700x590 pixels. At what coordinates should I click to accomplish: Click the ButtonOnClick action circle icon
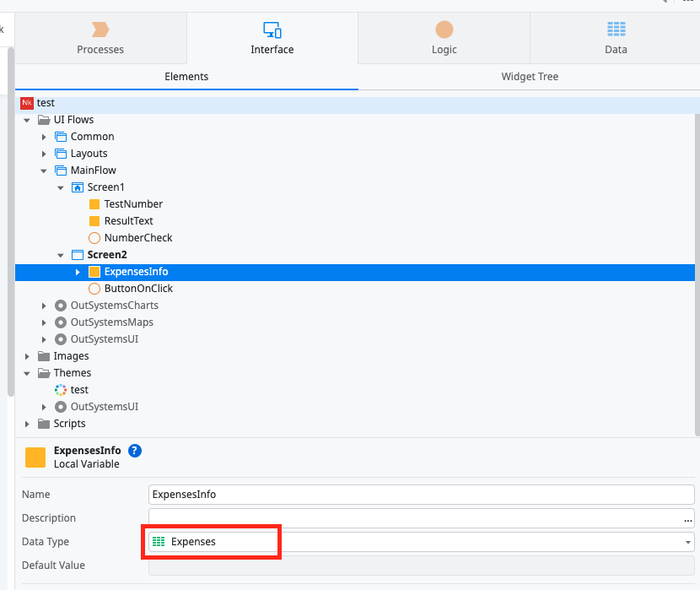[94, 289]
